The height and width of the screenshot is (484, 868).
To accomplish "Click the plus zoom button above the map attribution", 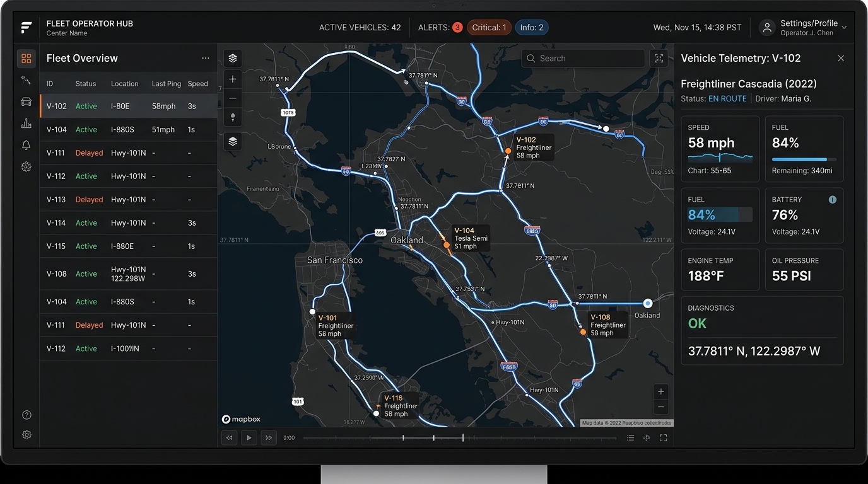I will coord(660,391).
